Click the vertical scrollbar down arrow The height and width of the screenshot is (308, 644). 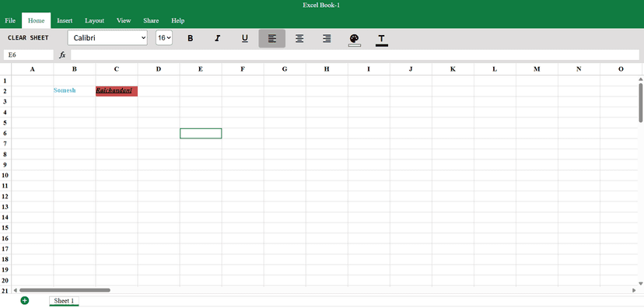tap(641, 283)
